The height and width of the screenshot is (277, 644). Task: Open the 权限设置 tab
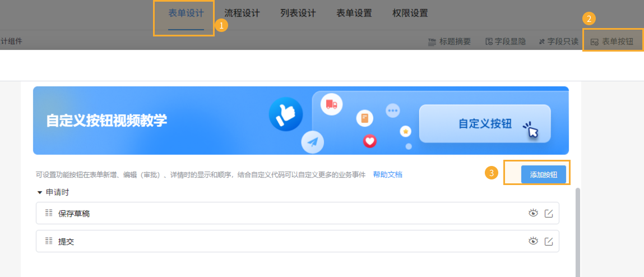point(410,13)
